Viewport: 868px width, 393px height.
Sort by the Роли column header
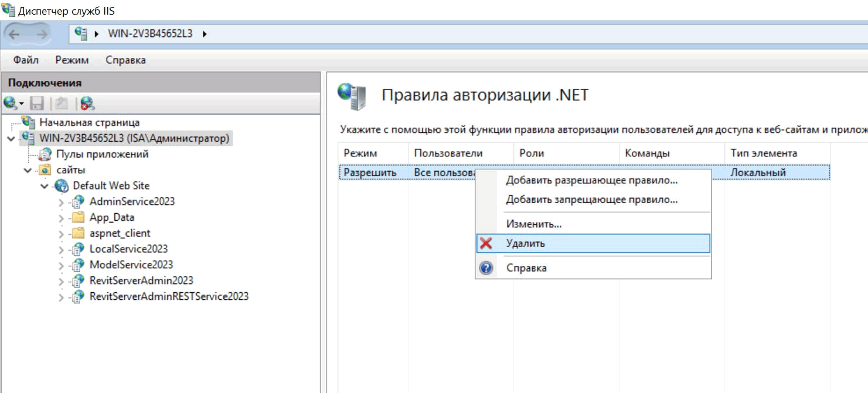click(532, 153)
